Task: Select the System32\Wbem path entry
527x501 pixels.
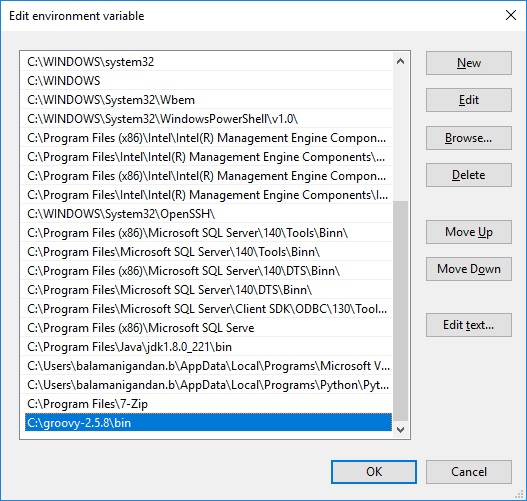Action: 208,100
